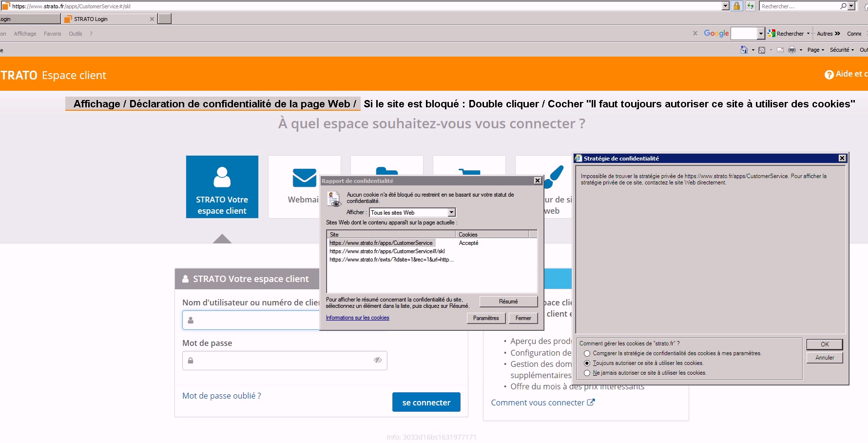Click the STRATO Login tab favicon
868x443 pixels.
click(x=68, y=19)
